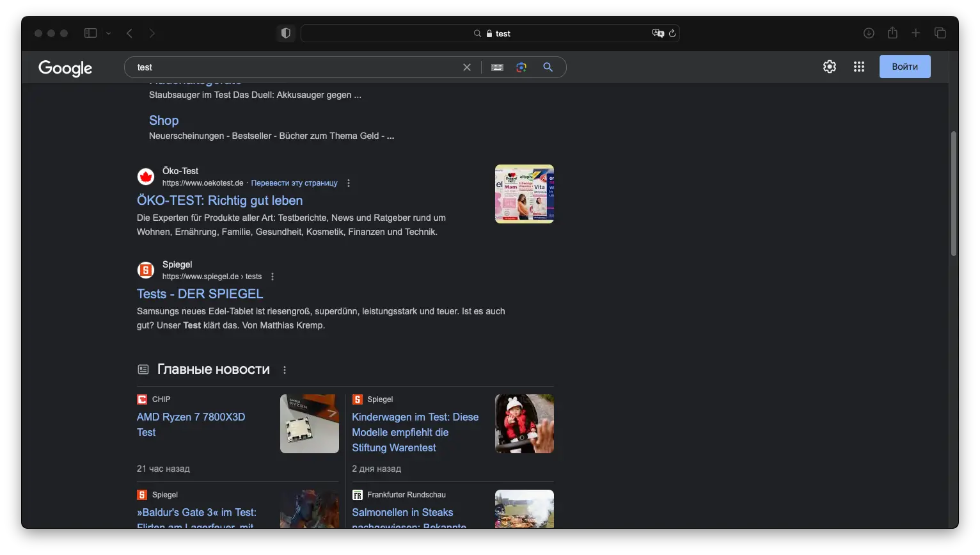Open the Spiegel result favicon

coord(146,270)
